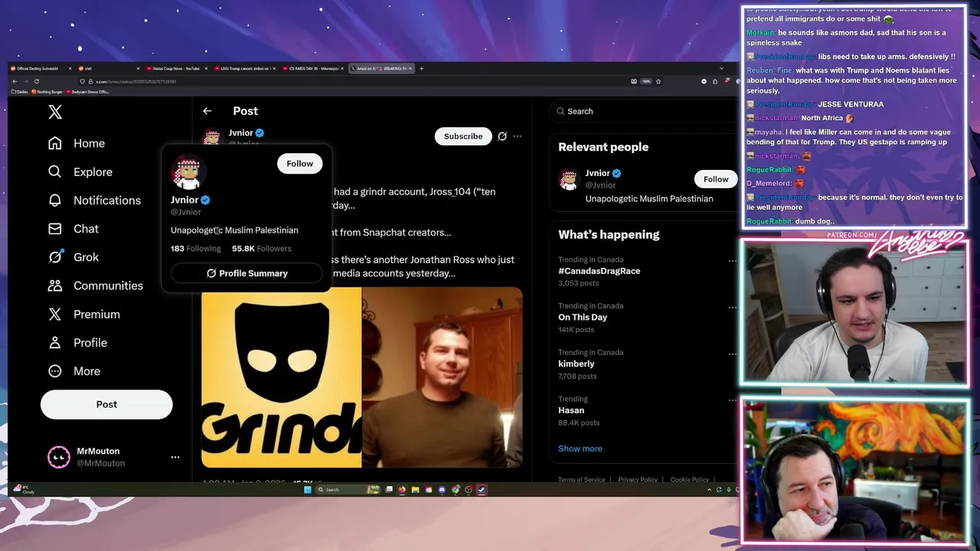Follow Jvnior under Relevant people
980x551 pixels.
[x=716, y=179]
